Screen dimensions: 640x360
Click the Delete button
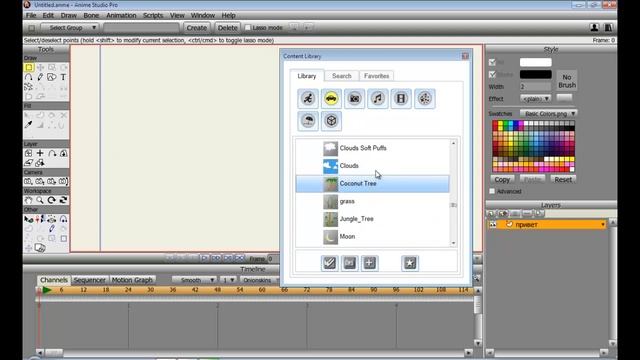click(227, 28)
